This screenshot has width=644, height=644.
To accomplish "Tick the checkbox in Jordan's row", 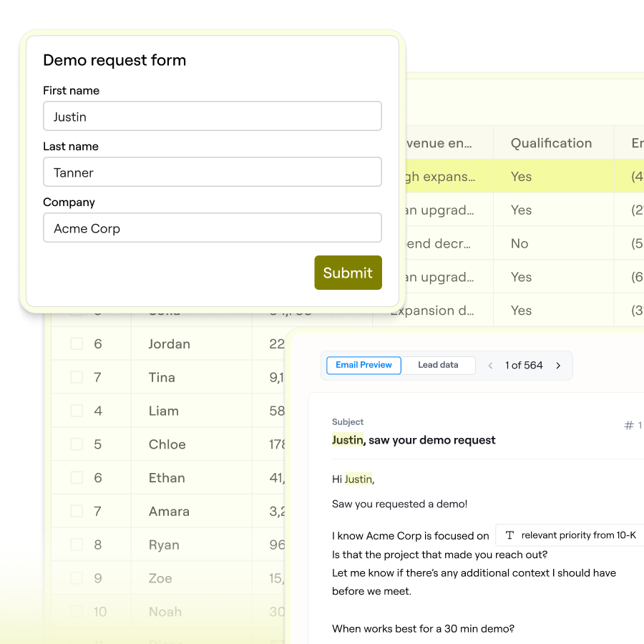I will coord(77,343).
